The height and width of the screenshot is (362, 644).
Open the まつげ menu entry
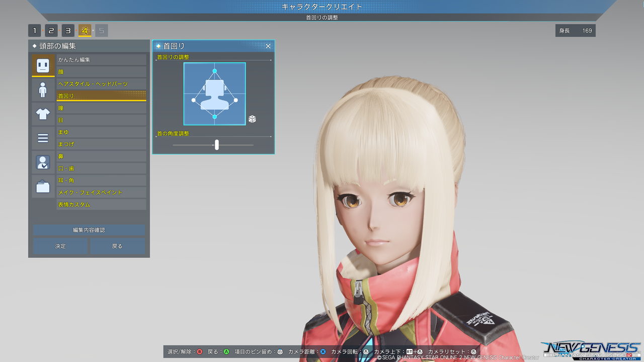(x=101, y=144)
